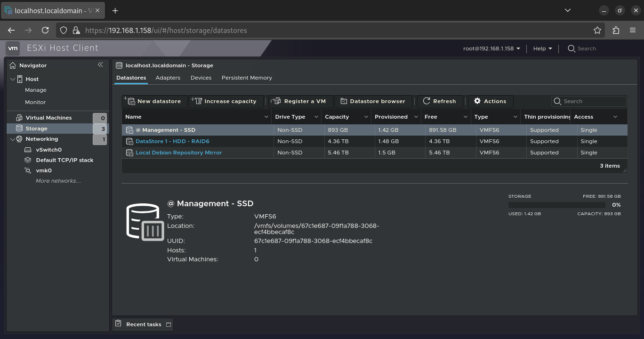Switch to the Adapters tab
644x339 pixels.
(168, 78)
